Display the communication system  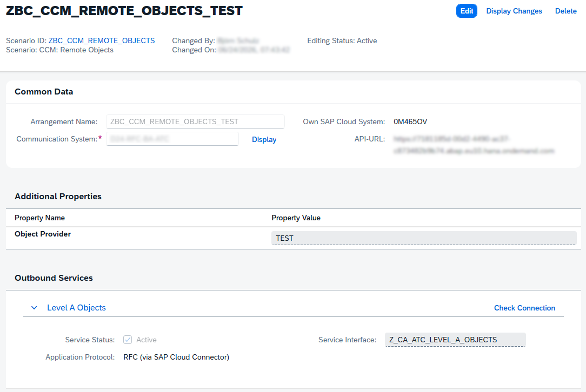coord(264,139)
